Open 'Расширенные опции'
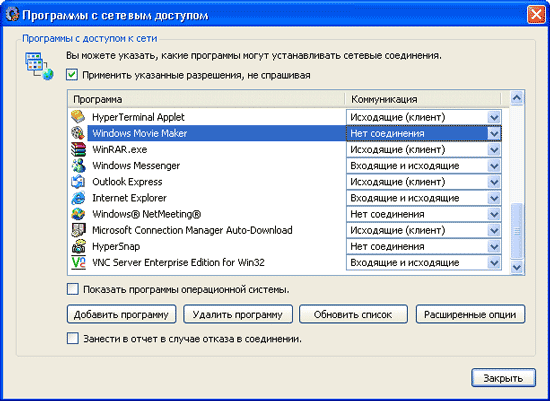Viewport: 550px width, 401px height. pyautogui.click(x=470, y=314)
